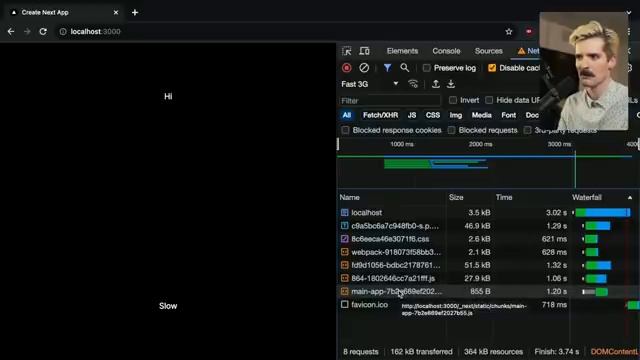Click the stylesheet icon of 8c6eeca46e3071f6.css
The height and width of the screenshot is (360, 640).
(x=344, y=239)
